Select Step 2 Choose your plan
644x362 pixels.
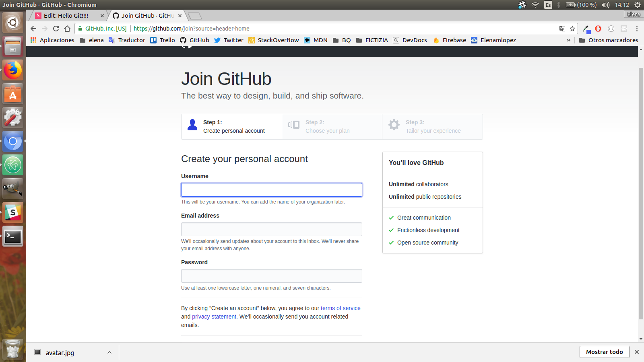point(332,127)
